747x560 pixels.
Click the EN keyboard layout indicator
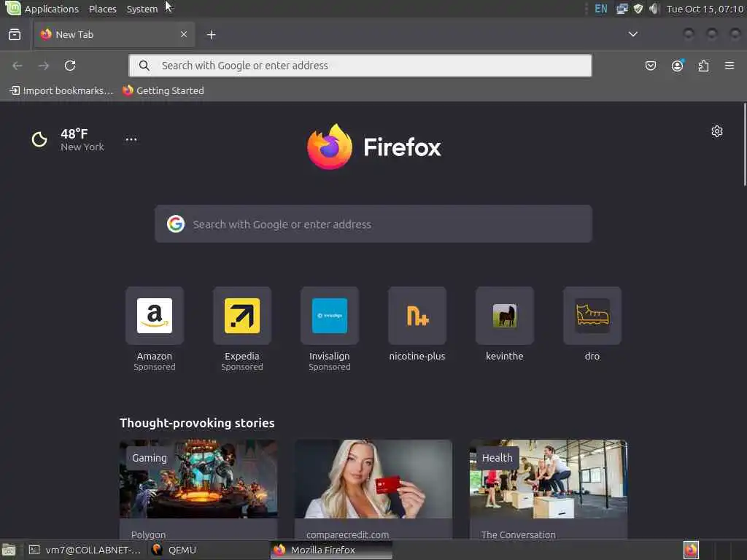click(x=601, y=9)
